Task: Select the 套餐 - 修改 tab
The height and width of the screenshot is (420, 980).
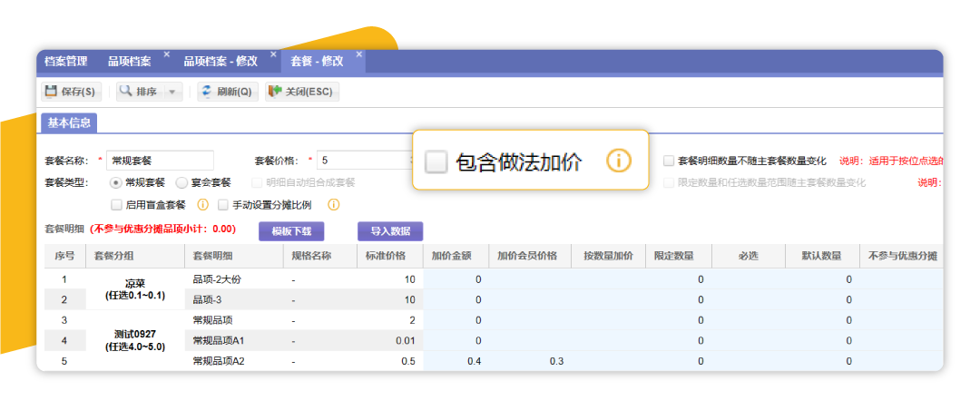Action: [317, 62]
